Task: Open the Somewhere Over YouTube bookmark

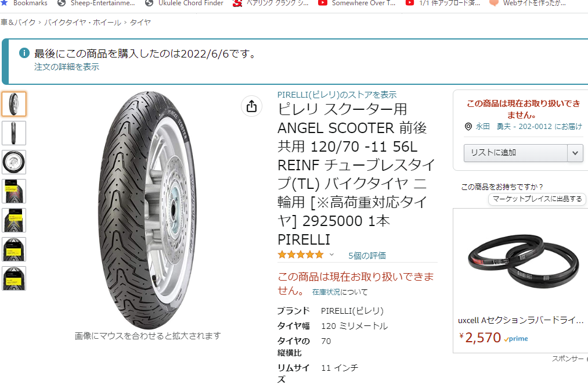Action: [x=356, y=3]
